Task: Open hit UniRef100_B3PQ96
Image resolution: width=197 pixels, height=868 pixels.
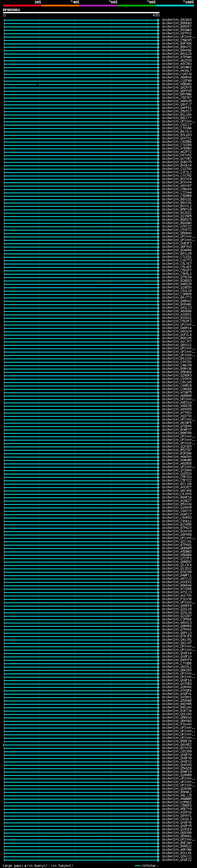Action: (176, 453)
